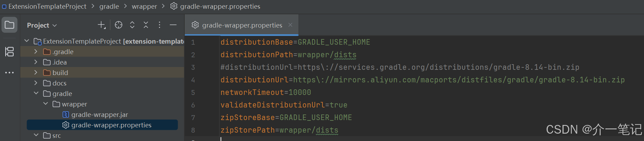The height and width of the screenshot is (141, 644).
Task: Open the Project view dropdown
Action: pyautogui.click(x=42, y=25)
